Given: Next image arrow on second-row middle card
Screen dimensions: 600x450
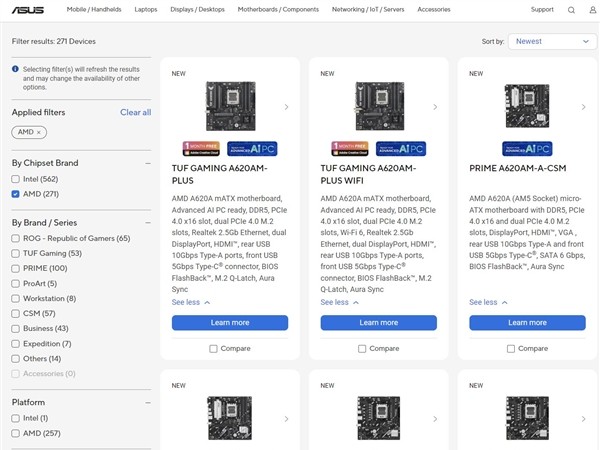Looking at the screenshot, I should tap(435, 419).
